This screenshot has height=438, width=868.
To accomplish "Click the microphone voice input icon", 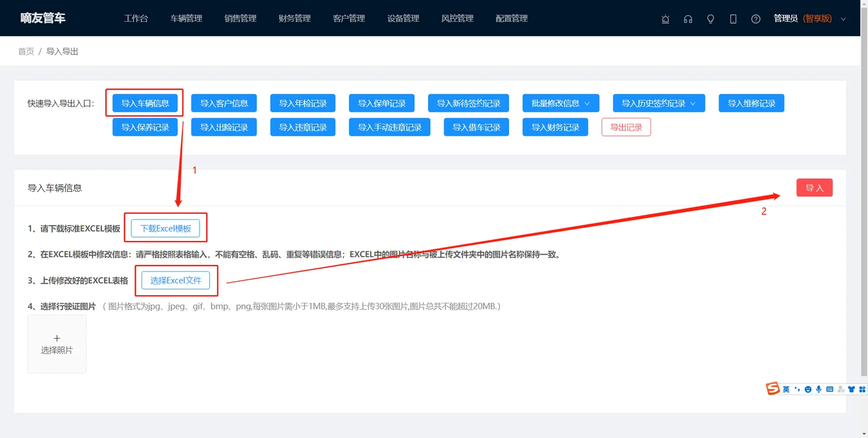I will coord(819,389).
